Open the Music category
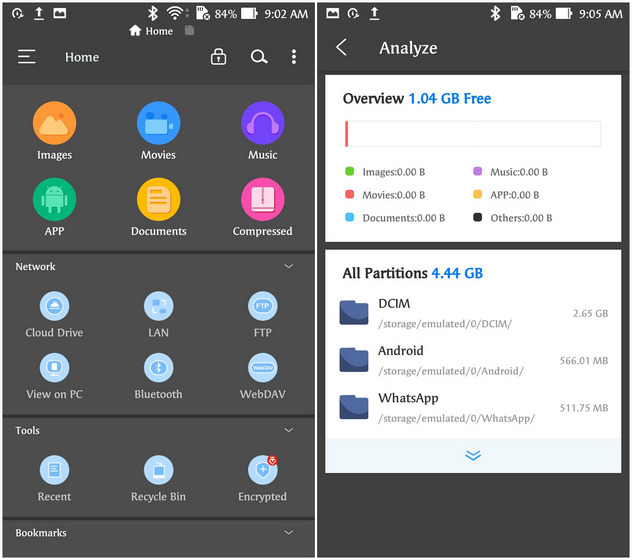 coord(262,124)
